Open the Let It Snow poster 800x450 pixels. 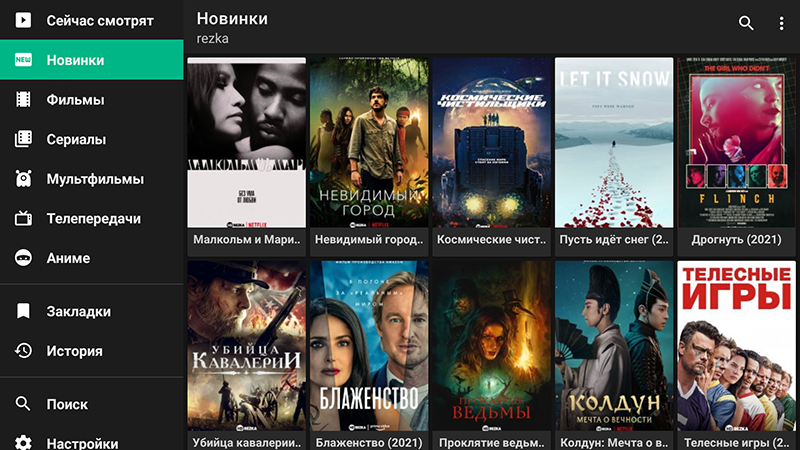(x=614, y=142)
